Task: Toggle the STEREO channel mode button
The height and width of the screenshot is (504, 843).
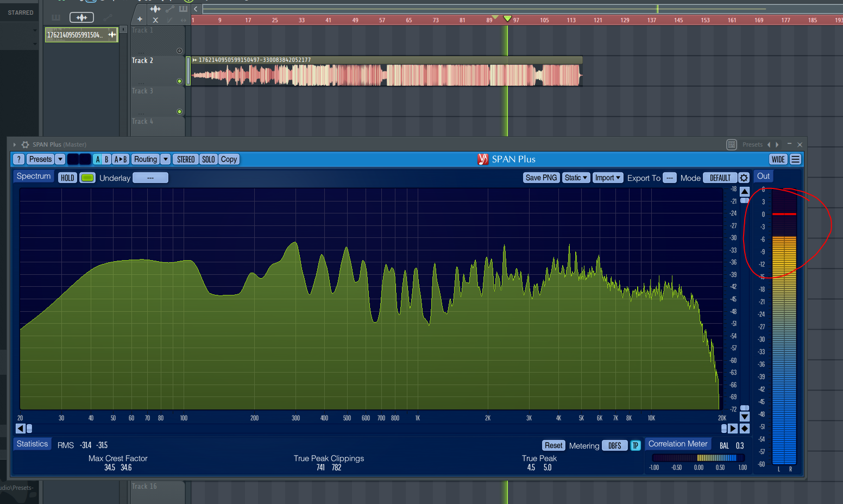Action: tap(186, 159)
